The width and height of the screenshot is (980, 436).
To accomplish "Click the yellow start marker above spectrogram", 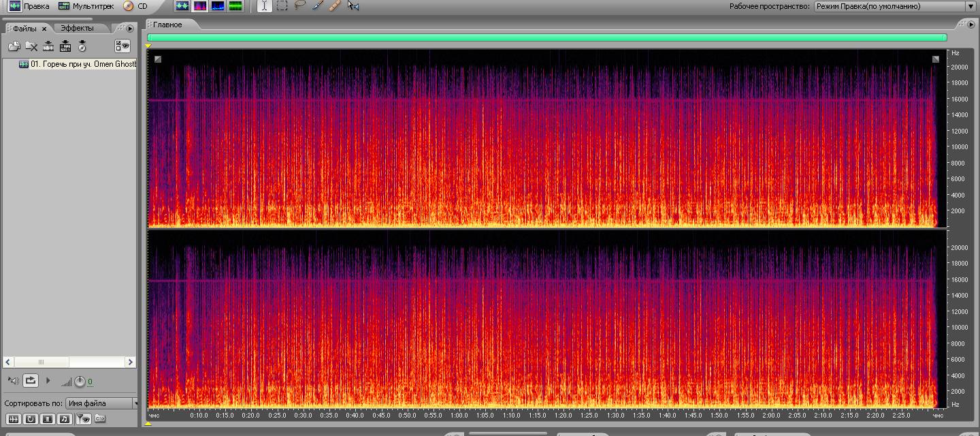I will pos(148,46).
